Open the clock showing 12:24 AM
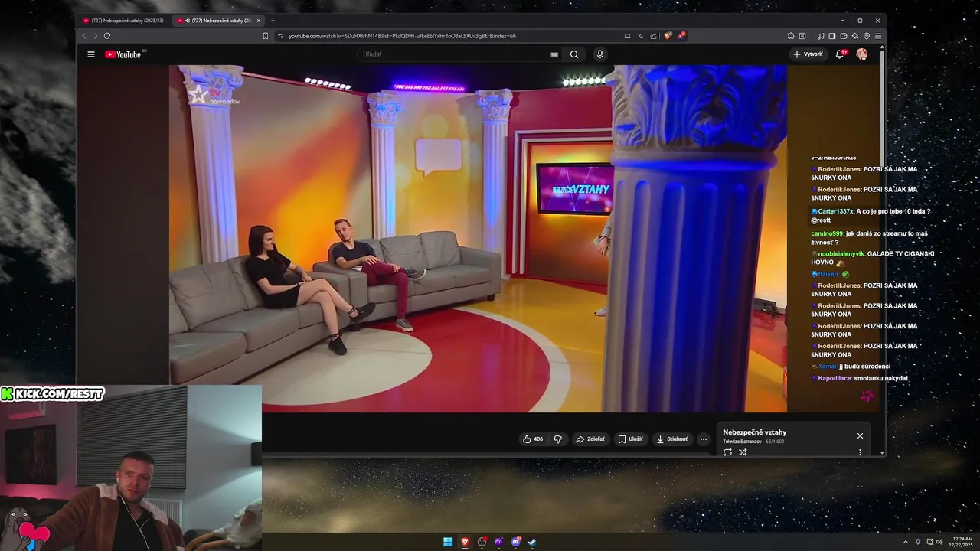 961,542
